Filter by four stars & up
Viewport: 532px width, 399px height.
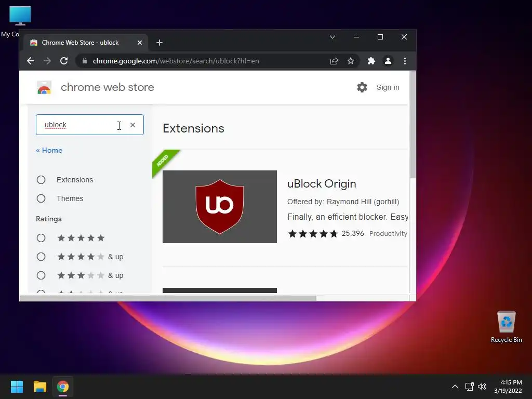[x=41, y=257]
